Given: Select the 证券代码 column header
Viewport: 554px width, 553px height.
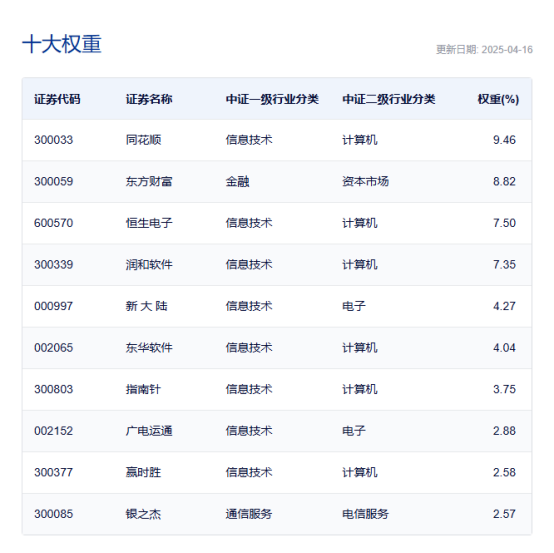Looking at the screenshot, I should (57, 99).
